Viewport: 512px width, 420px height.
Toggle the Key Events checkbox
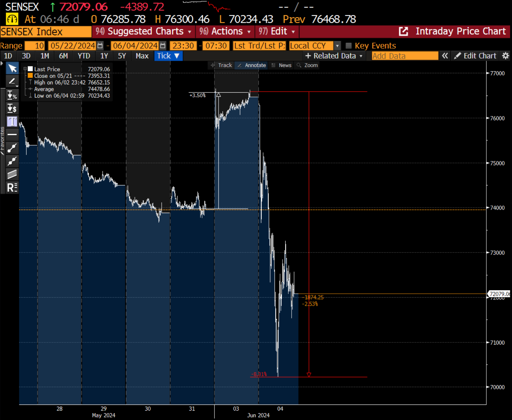coord(349,46)
